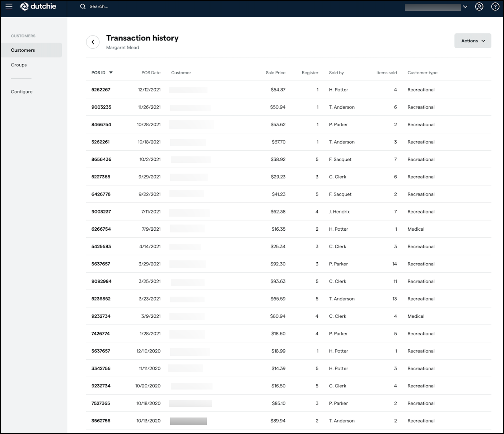
Task: Click the dutchie logo
Action: [38, 6]
